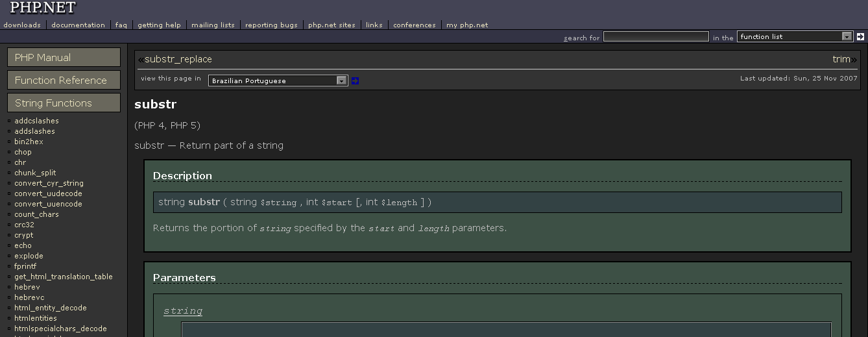Open the echo function link
This screenshot has height=337, width=868.
coord(23,245)
